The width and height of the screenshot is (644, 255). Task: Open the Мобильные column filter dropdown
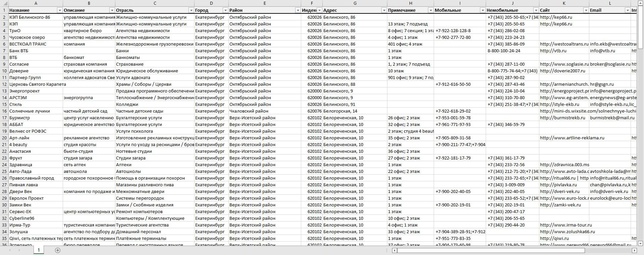pyautogui.click(x=483, y=10)
